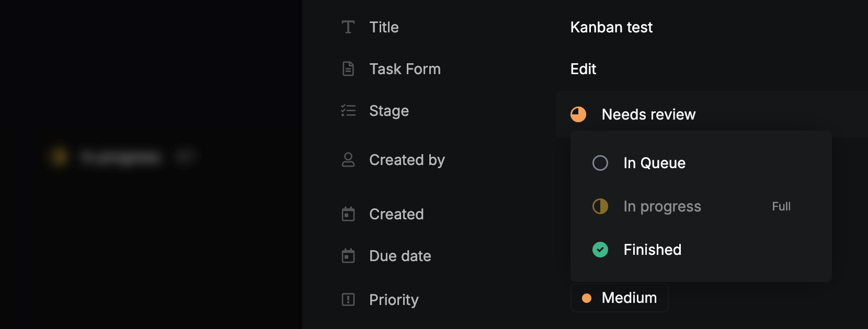Choose In Queue from stage list

coord(654,163)
